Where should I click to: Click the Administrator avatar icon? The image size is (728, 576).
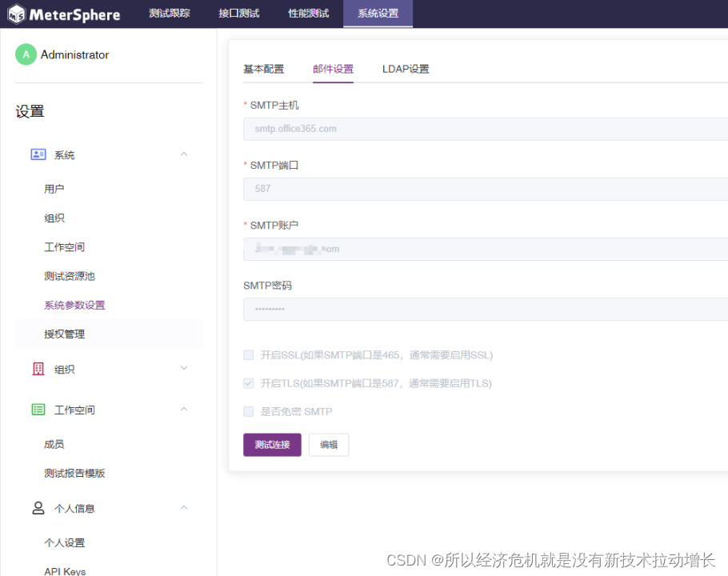coord(26,54)
